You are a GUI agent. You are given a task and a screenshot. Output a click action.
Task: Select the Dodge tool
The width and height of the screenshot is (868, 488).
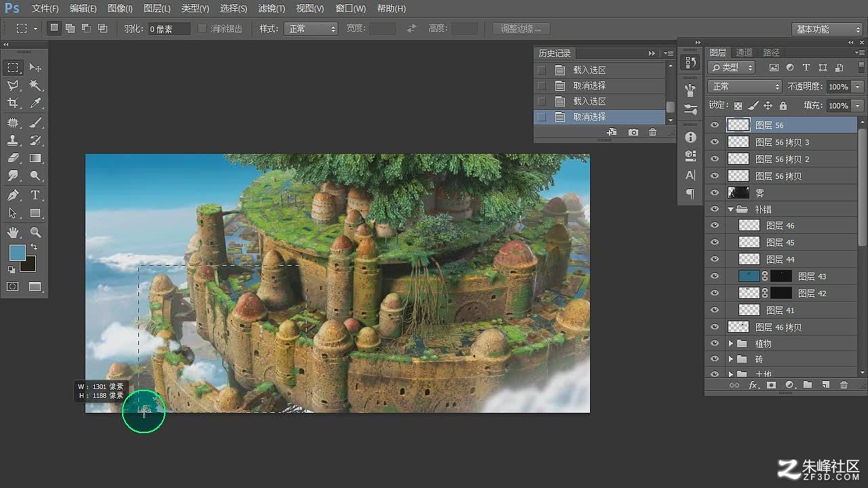click(35, 176)
